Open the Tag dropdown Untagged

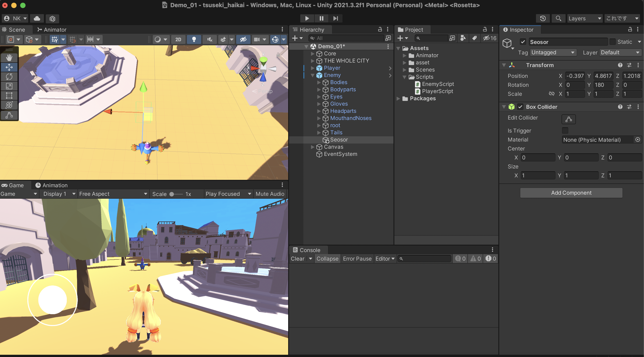(553, 52)
